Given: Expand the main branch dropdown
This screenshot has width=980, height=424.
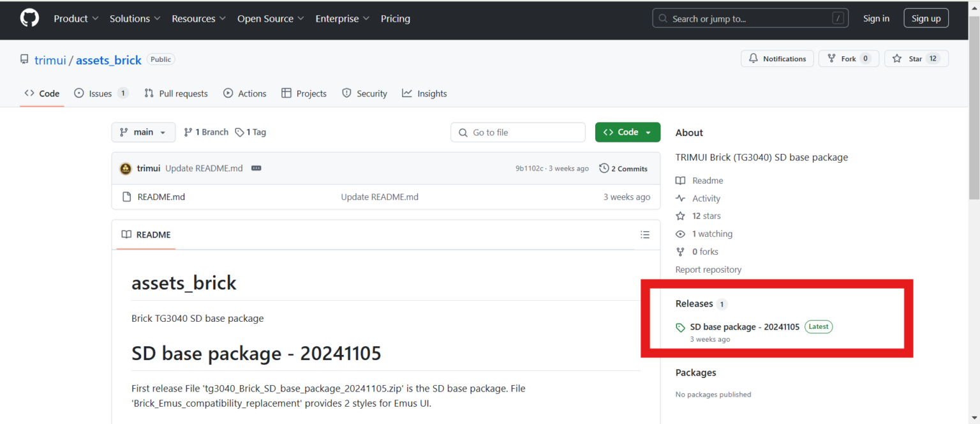Looking at the screenshot, I should point(143,132).
